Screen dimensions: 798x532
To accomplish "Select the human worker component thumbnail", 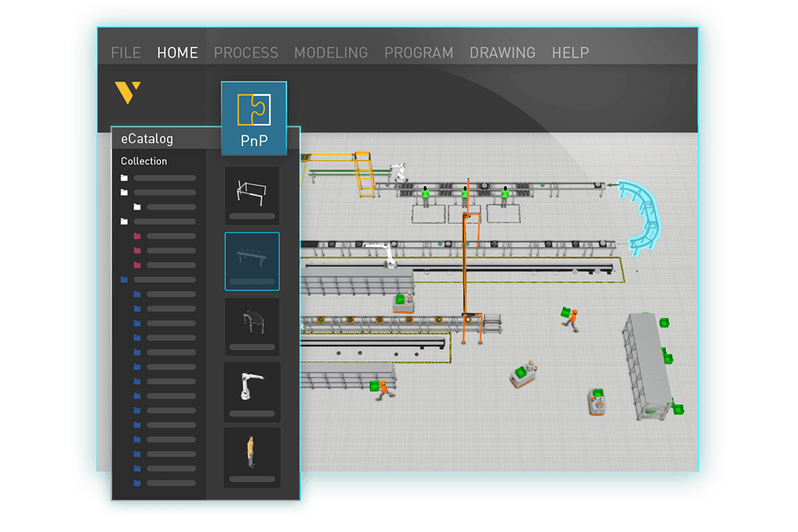I will pos(252,457).
